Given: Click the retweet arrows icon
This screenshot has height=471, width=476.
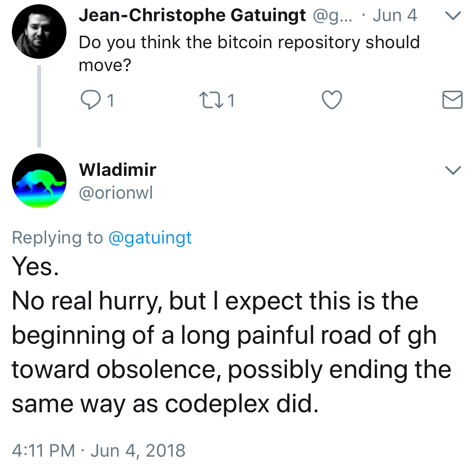Looking at the screenshot, I should (x=211, y=100).
